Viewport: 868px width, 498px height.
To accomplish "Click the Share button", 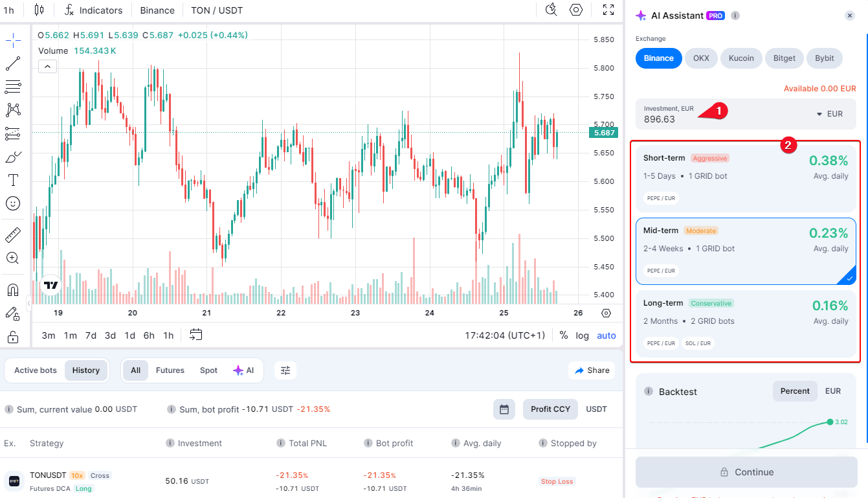I will pos(592,370).
